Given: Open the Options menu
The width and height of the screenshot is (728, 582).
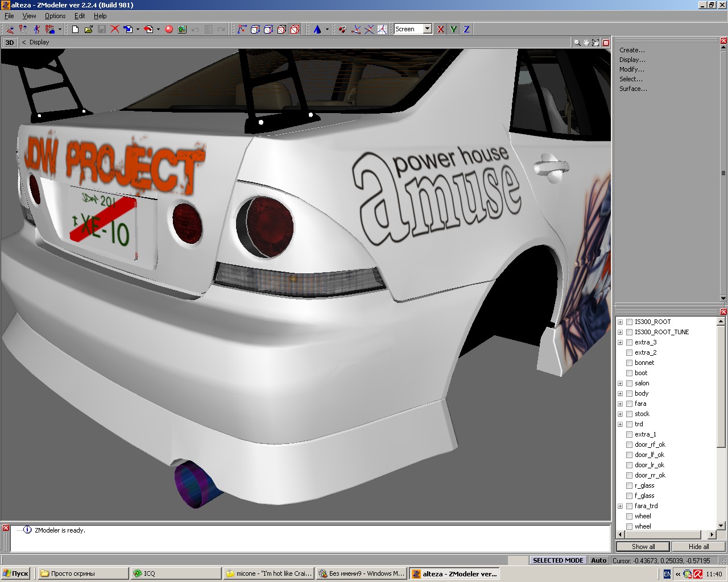Looking at the screenshot, I should pyautogui.click(x=55, y=16).
